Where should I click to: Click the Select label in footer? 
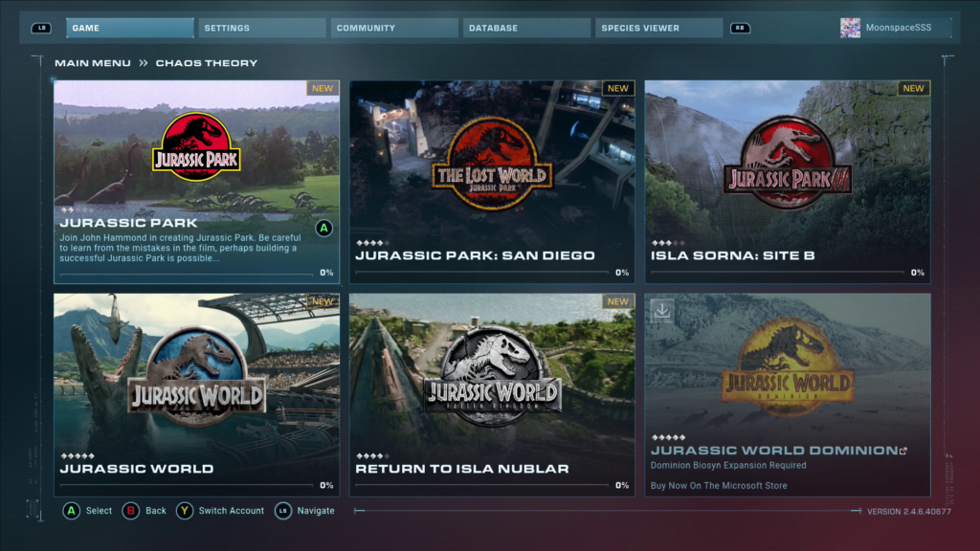99,511
